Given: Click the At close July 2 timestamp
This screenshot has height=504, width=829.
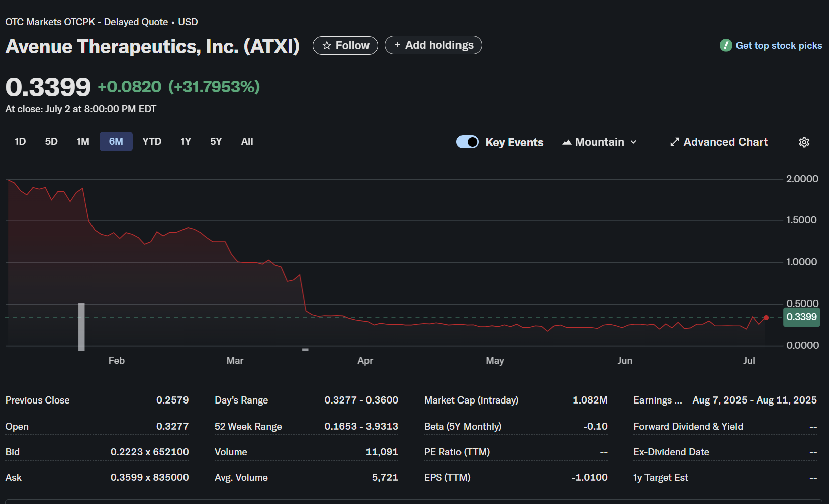Looking at the screenshot, I should (x=81, y=109).
